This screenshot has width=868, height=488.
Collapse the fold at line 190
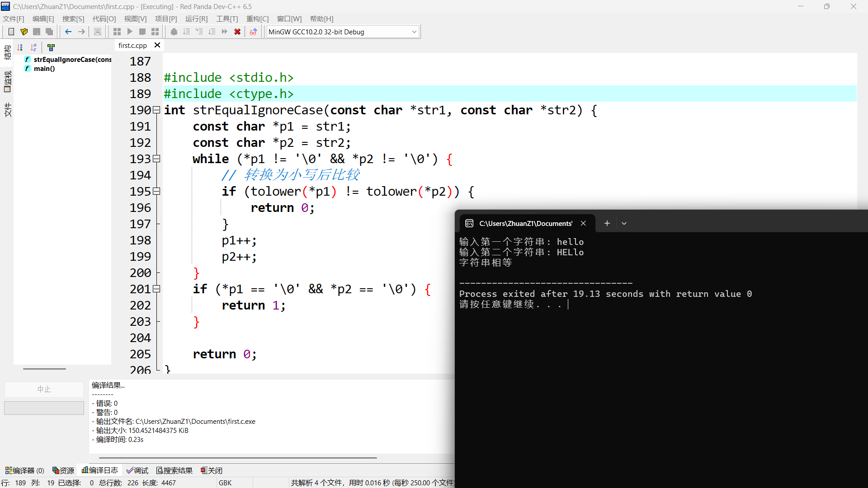(156, 110)
